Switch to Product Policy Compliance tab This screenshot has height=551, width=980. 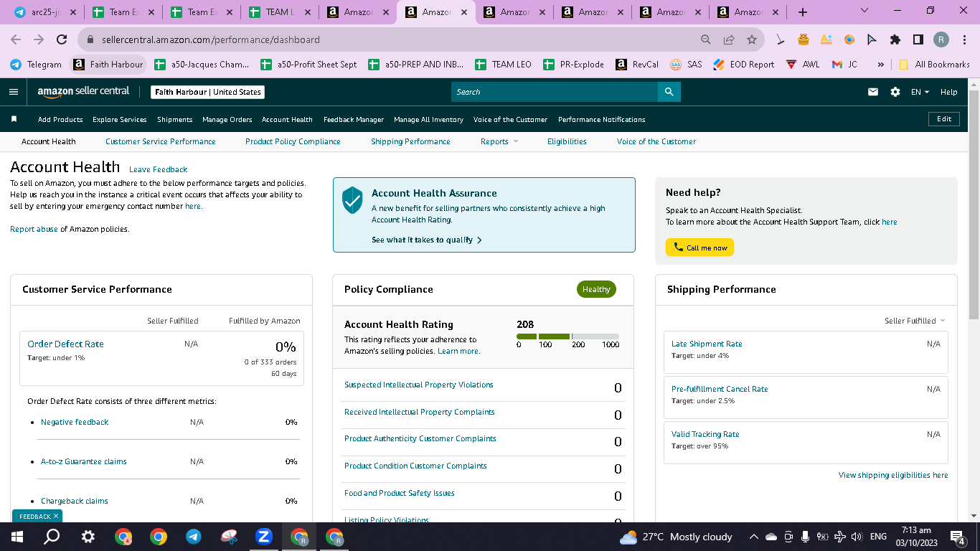click(293, 141)
